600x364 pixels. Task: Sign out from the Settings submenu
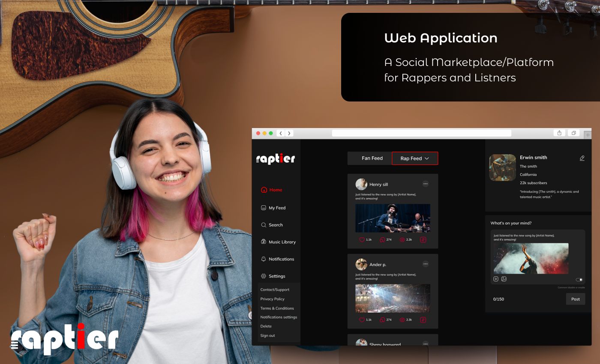click(x=267, y=335)
